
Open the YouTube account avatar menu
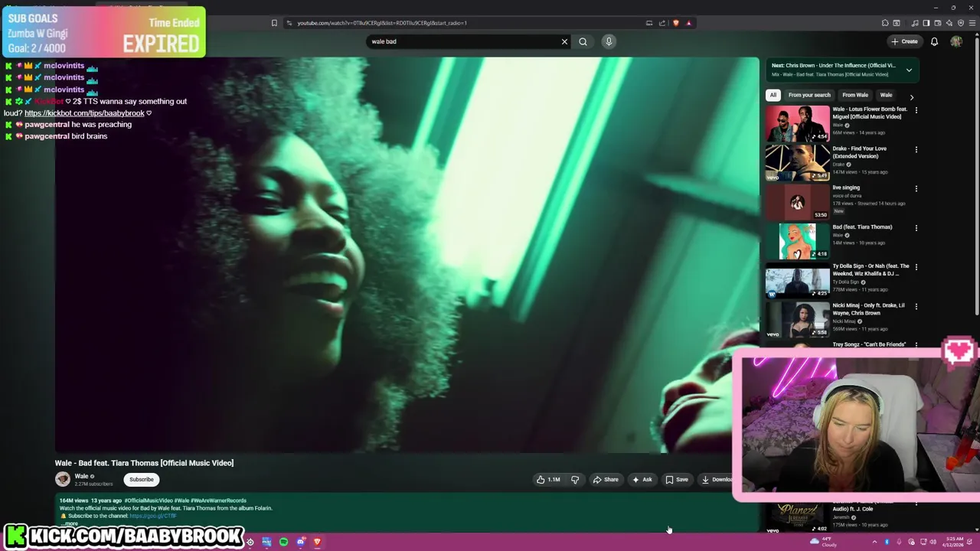tap(956, 41)
